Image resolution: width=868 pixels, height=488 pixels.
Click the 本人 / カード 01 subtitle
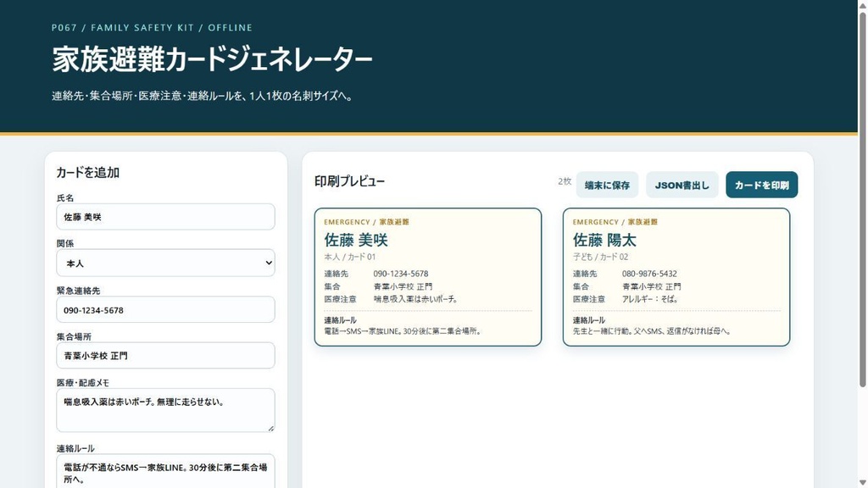click(x=350, y=257)
